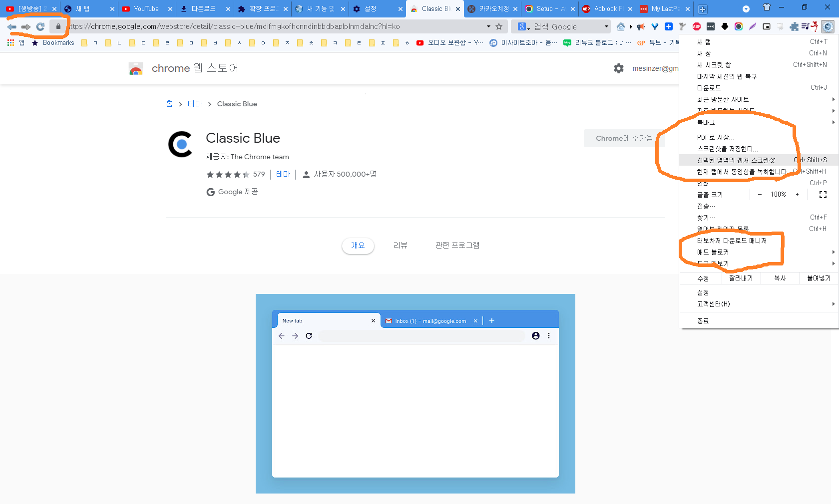The height and width of the screenshot is (504, 839).
Task: Click the blue funnel extension icon
Action: click(655, 26)
